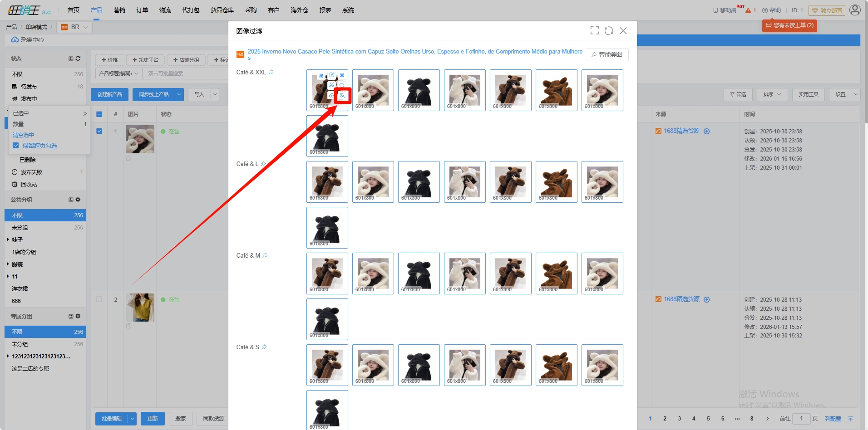Refresh the 图像过滤 dialog with reload icon
This screenshot has width=868, height=430.
(x=609, y=30)
